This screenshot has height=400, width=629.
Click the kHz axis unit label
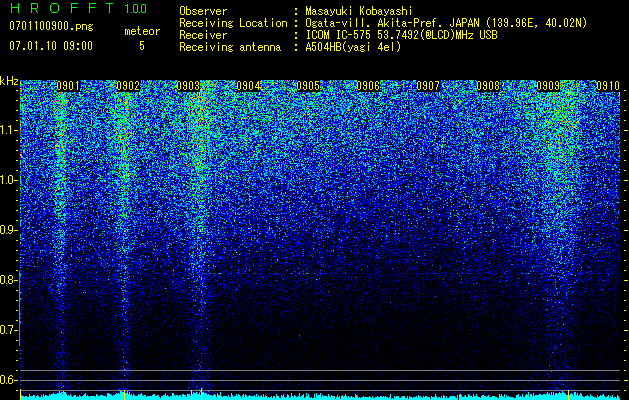(9, 81)
